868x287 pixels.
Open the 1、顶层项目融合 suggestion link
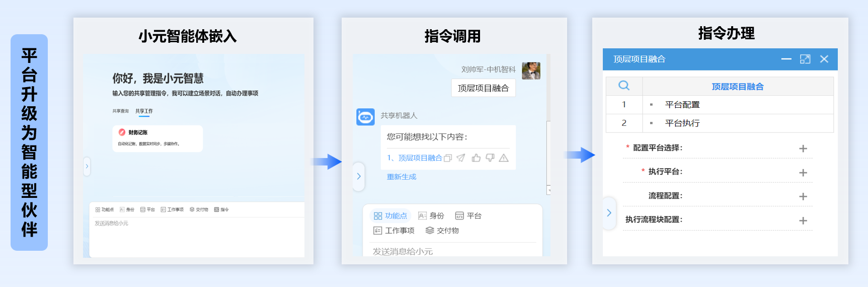[415, 158]
